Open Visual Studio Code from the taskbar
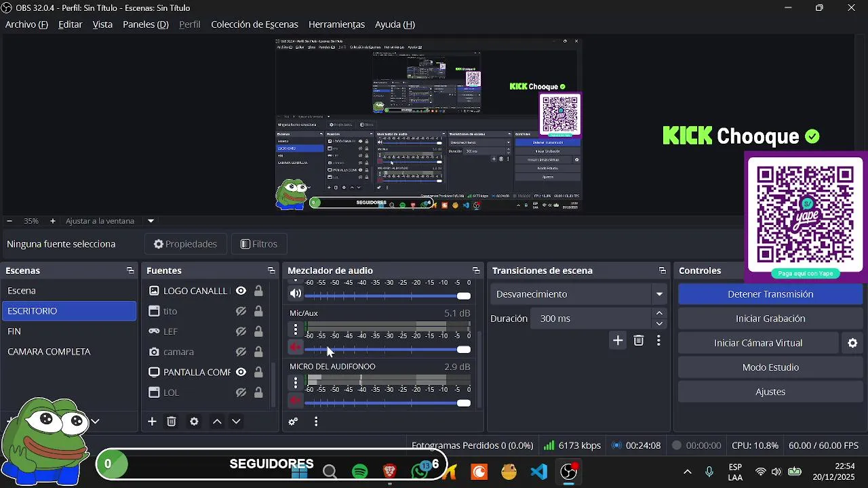868x488 pixels. pos(539,472)
